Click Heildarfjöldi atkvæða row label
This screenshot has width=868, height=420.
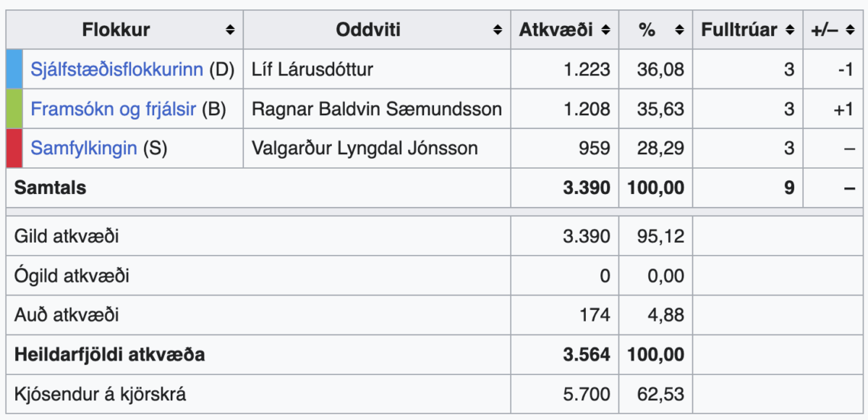coord(109,355)
